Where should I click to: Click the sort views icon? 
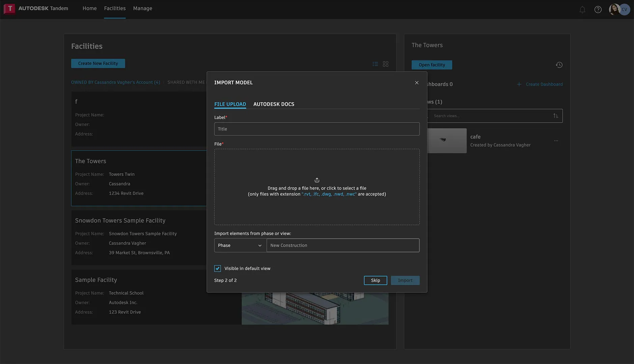tap(555, 116)
